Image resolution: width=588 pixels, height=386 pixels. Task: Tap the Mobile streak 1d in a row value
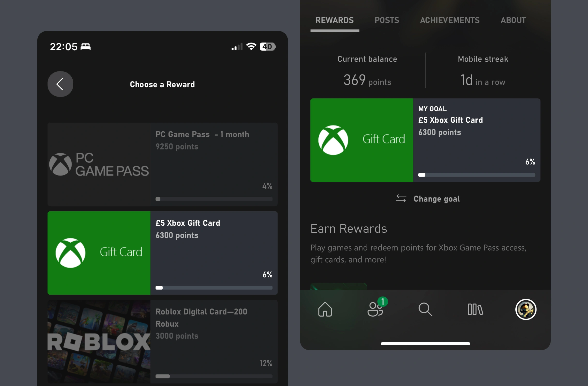tap(483, 80)
